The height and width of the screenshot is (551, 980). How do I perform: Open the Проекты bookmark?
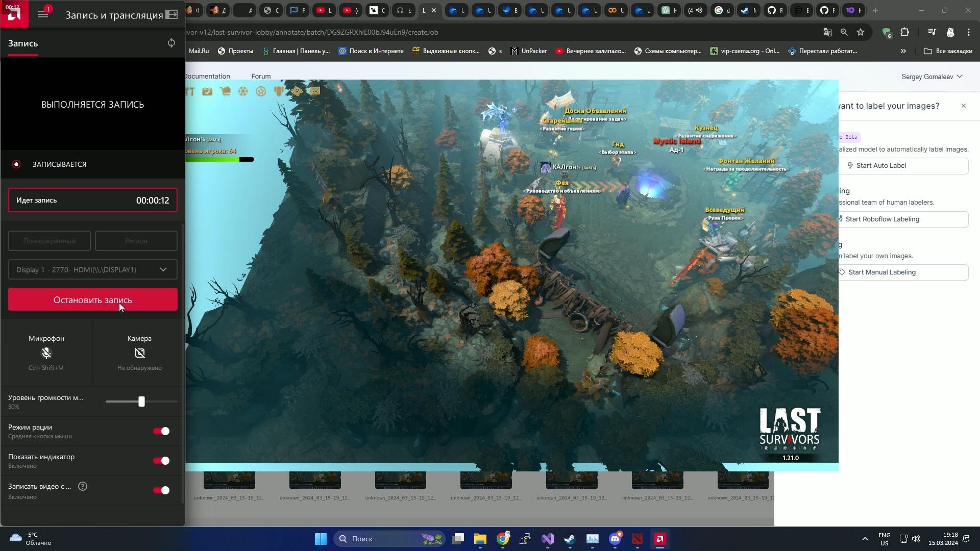pos(236,51)
